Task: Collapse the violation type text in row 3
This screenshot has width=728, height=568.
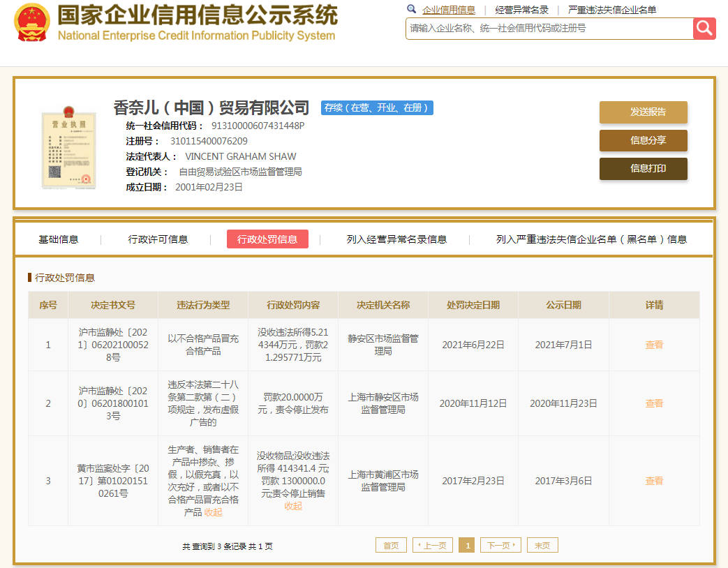Action: (213, 512)
